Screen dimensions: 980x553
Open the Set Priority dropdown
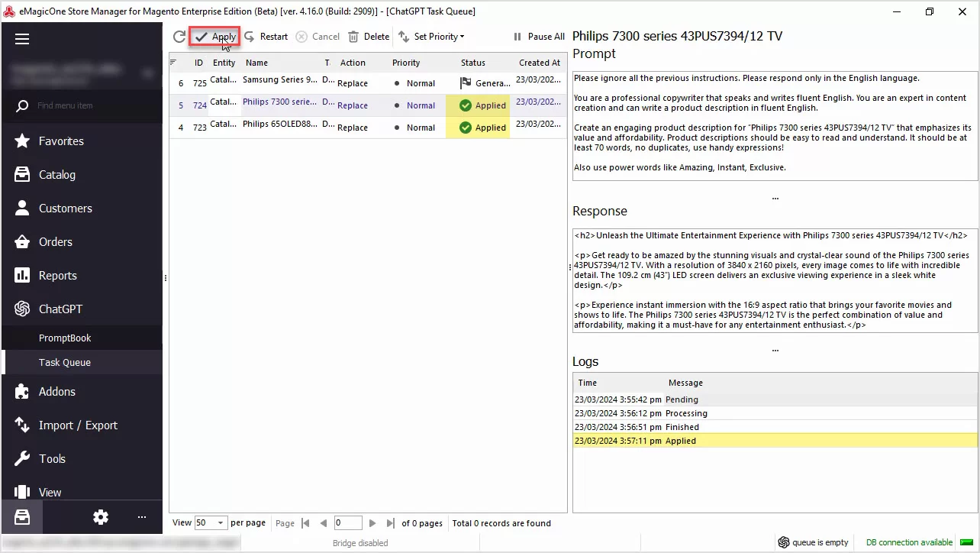point(431,37)
